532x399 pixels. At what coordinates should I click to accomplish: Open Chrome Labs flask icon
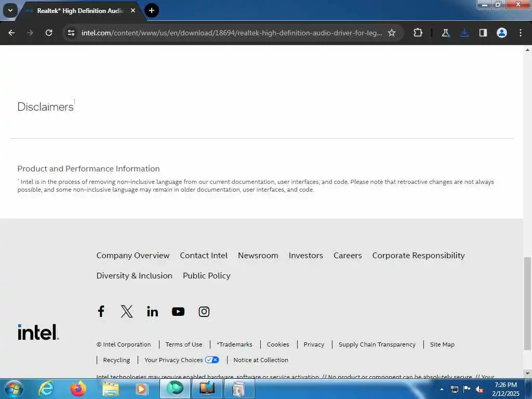click(445, 33)
